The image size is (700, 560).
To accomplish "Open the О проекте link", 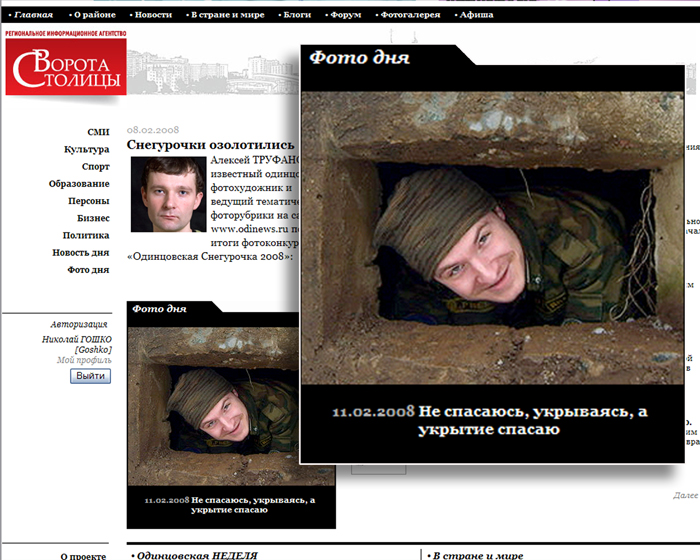I will [83, 556].
